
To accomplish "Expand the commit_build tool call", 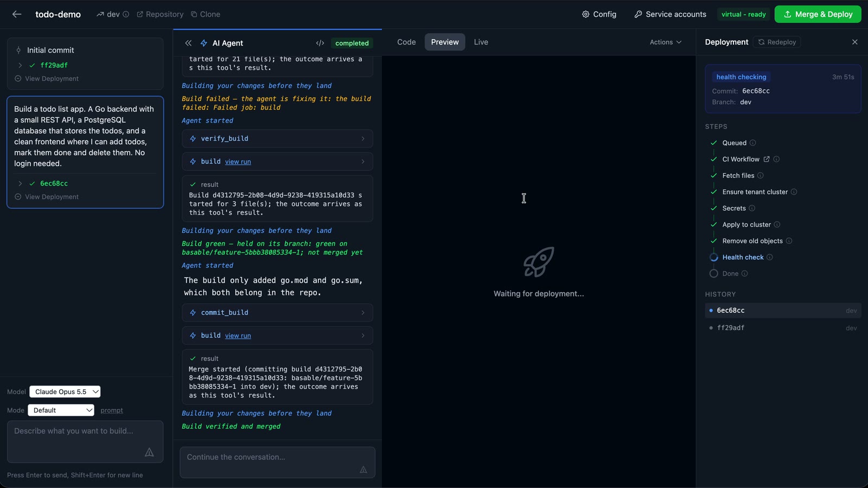I will pos(277,312).
